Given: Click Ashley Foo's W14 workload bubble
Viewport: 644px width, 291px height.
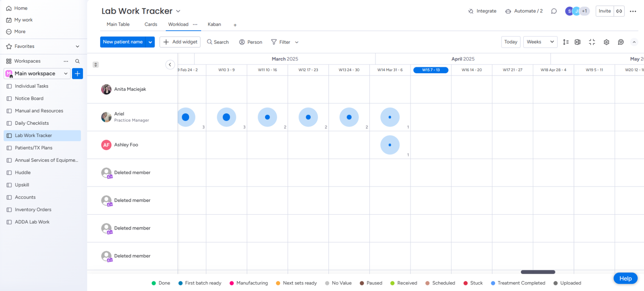Looking at the screenshot, I should click(x=390, y=145).
